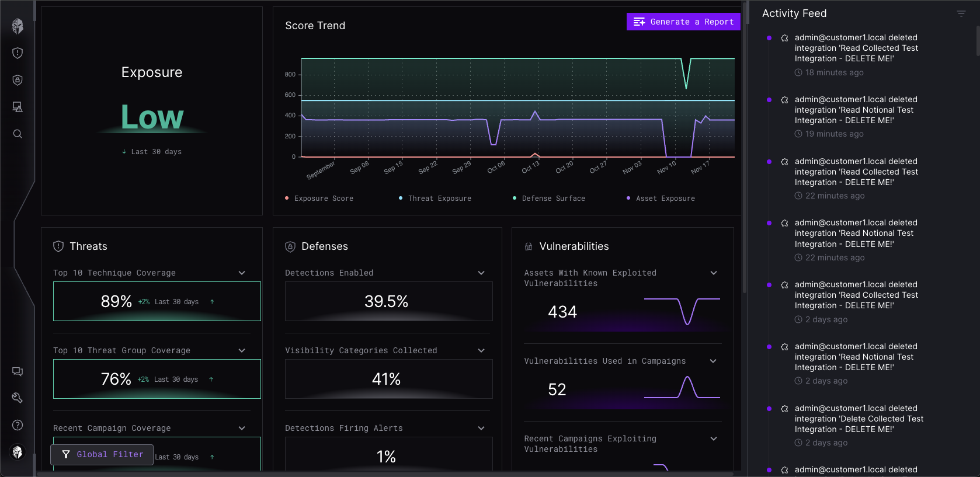Screen dimensions: 980x477
Task: Expand Top 10 Technique Coverage chevron
Action: [242, 273]
